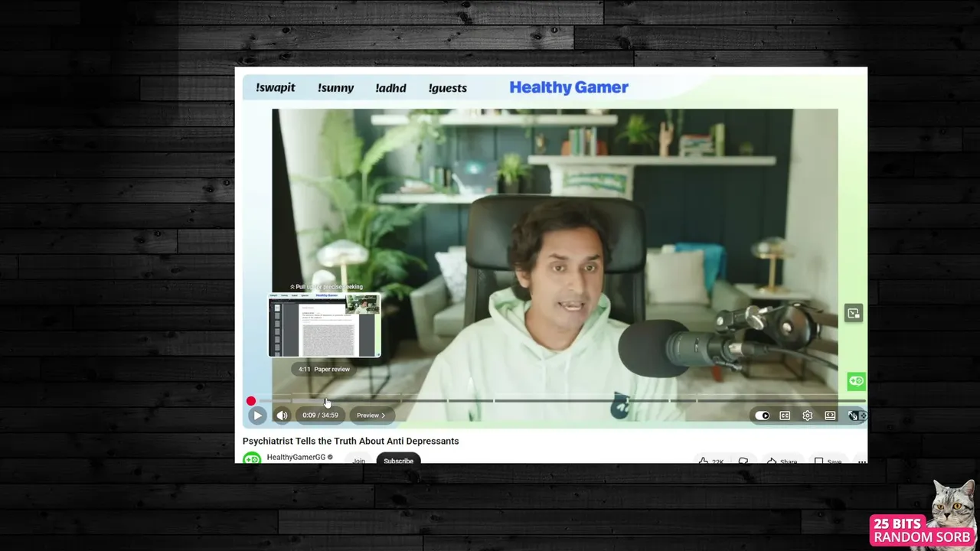Viewport: 980px width, 551px height.
Task: Click the !guests command label
Action: coord(448,88)
